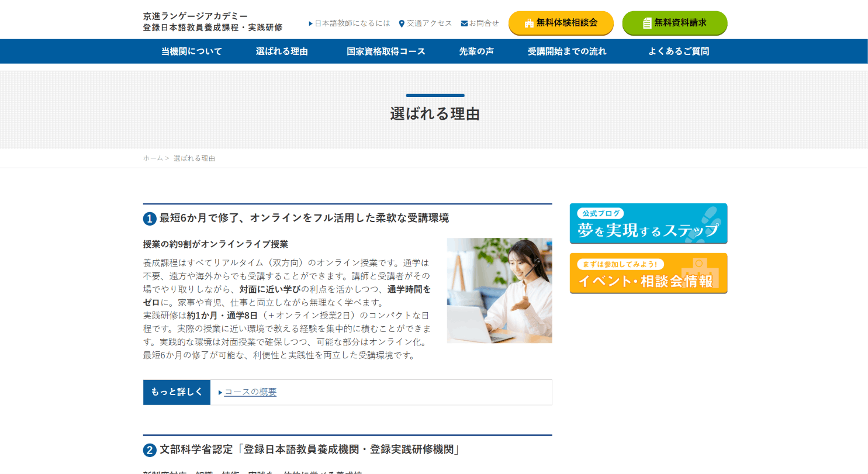Click the blue number 2 circle badge
The image size is (868, 474).
(150, 450)
